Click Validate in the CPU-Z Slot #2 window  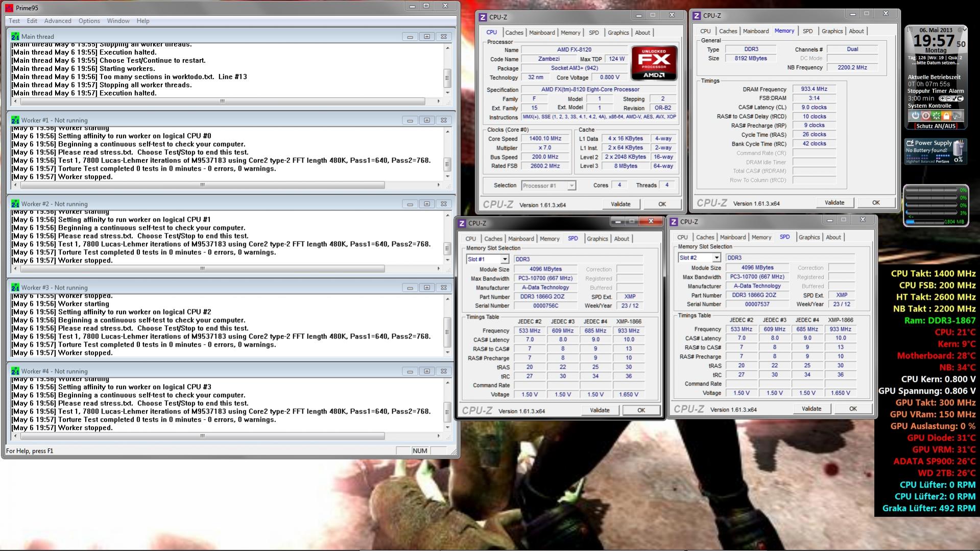click(811, 409)
